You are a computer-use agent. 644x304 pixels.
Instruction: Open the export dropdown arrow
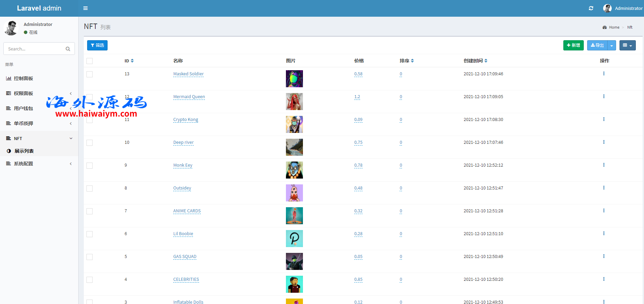coord(612,45)
